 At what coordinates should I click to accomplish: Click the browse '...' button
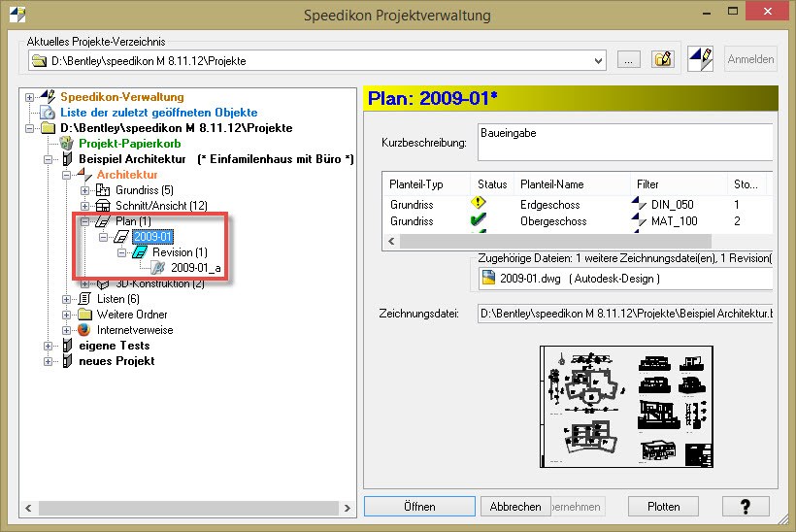coord(628,59)
